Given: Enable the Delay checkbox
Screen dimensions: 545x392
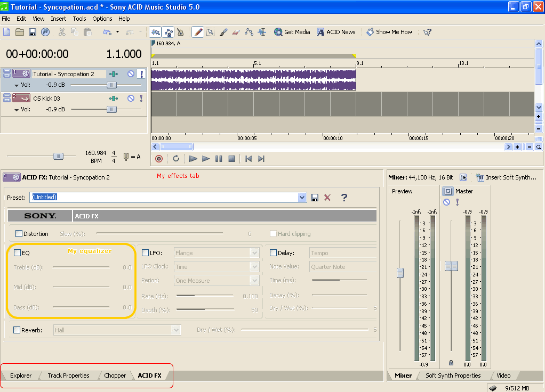Looking at the screenshot, I should [x=273, y=253].
